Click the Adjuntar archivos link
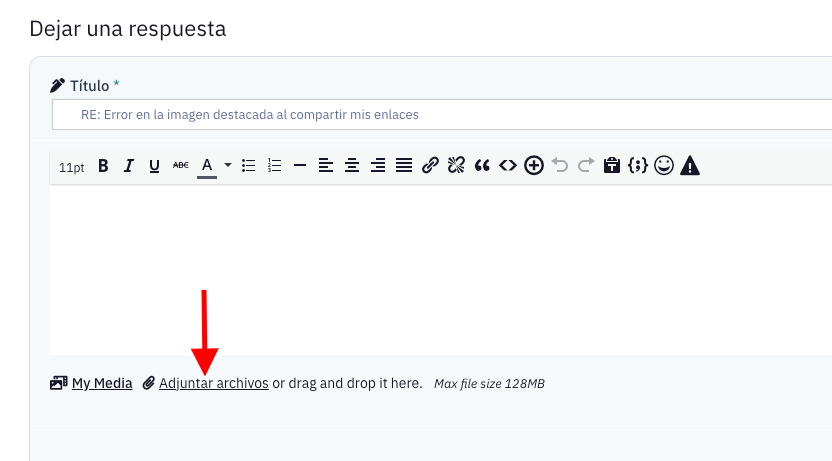The width and height of the screenshot is (832, 461). click(x=214, y=383)
